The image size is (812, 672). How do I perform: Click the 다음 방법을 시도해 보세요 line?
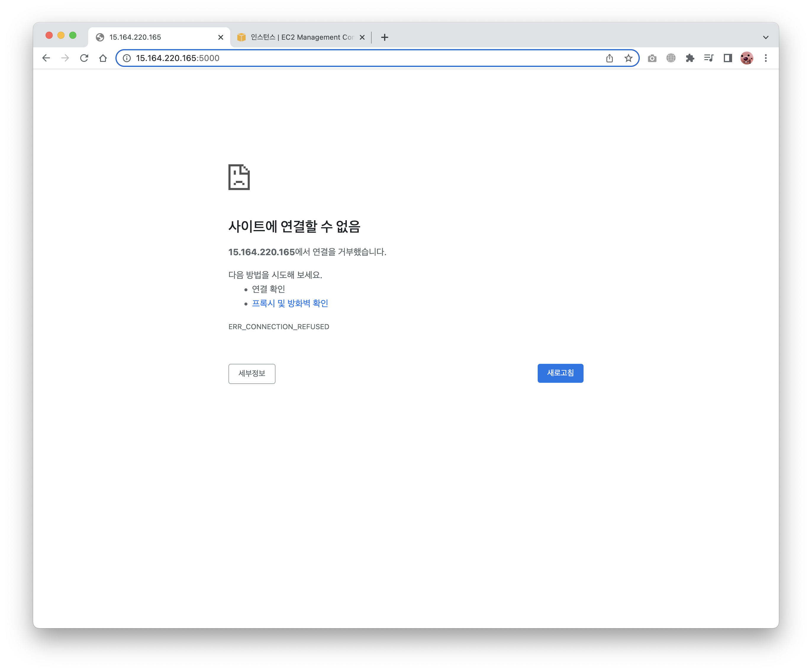[x=275, y=275]
